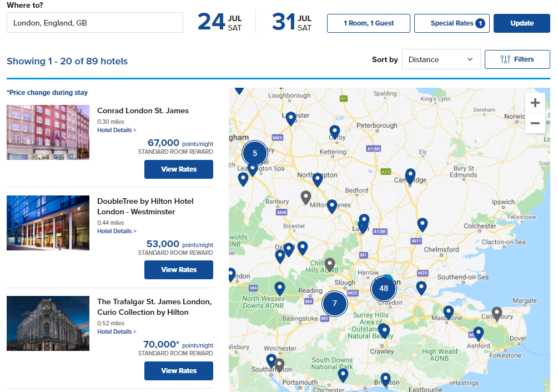Click the "*Price change during stay" note

click(47, 93)
